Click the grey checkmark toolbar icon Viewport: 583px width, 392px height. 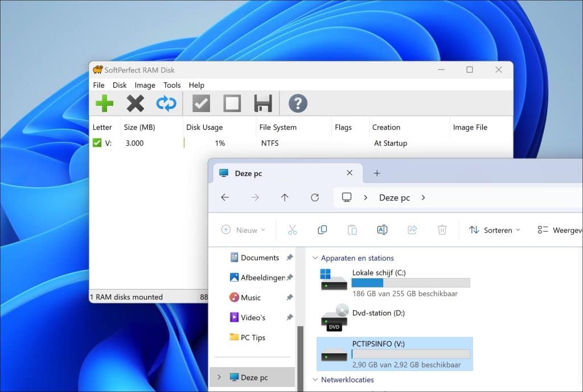click(201, 104)
